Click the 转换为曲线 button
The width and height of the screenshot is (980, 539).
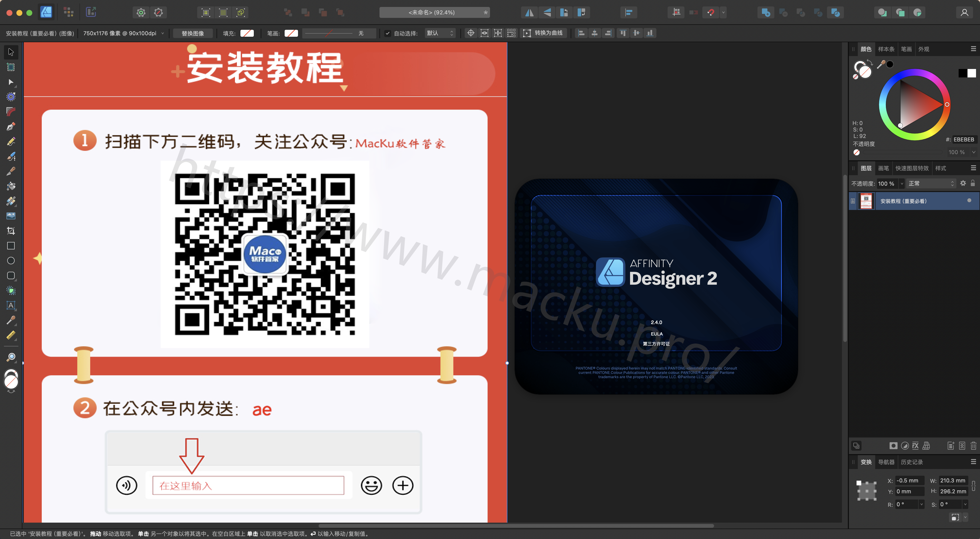click(x=544, y=33)
